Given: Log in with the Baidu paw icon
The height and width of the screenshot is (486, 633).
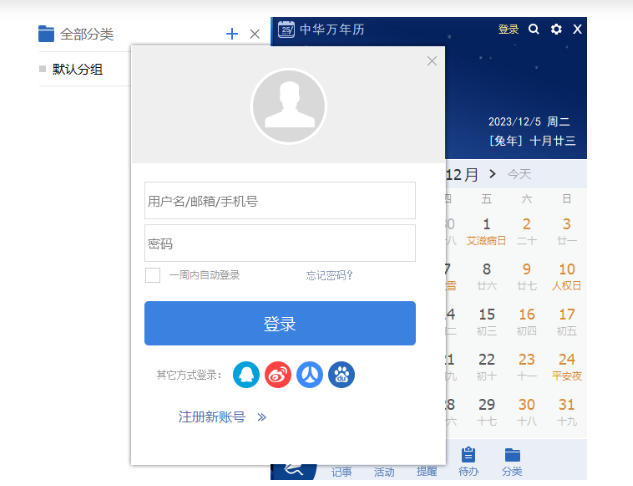Looking at the screenshot, I should click(342, 375).
